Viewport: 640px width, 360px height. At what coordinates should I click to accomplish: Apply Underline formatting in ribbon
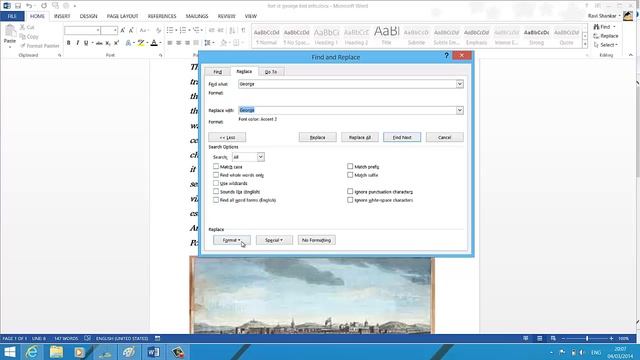coord(86,43)
